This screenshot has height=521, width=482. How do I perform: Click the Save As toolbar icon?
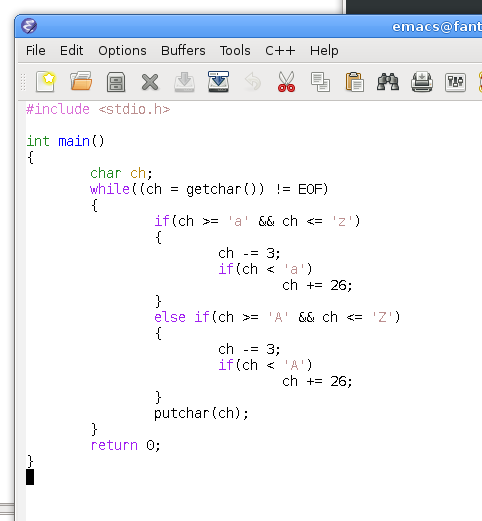[218, 82]
